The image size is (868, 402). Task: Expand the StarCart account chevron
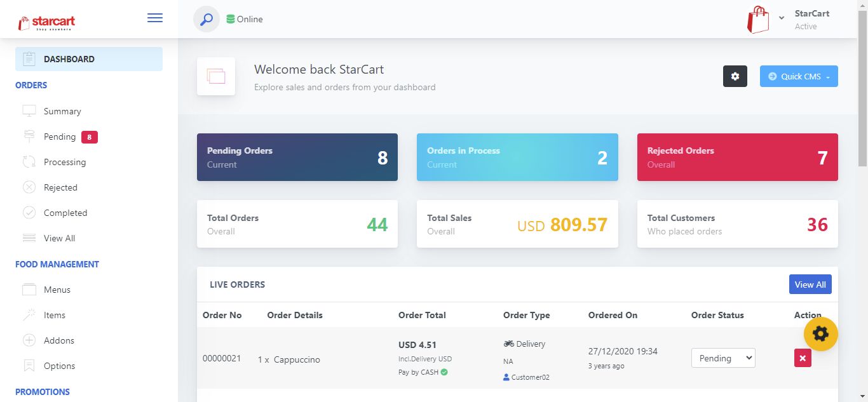(782, 18)
